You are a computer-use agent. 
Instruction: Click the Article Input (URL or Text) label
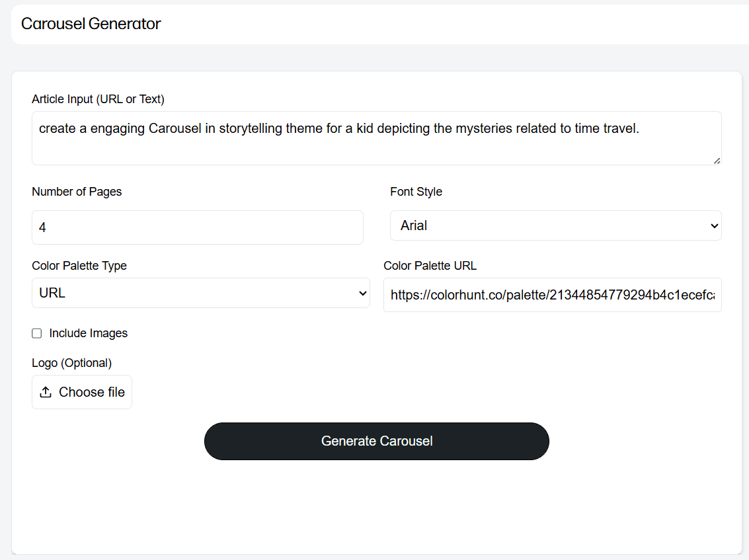(x=98, y=99)
